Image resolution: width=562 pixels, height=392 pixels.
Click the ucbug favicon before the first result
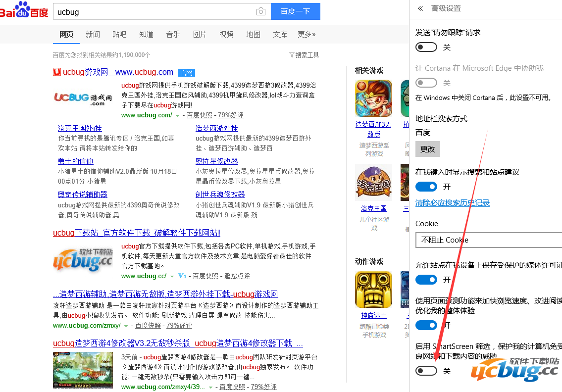(57, 72)
